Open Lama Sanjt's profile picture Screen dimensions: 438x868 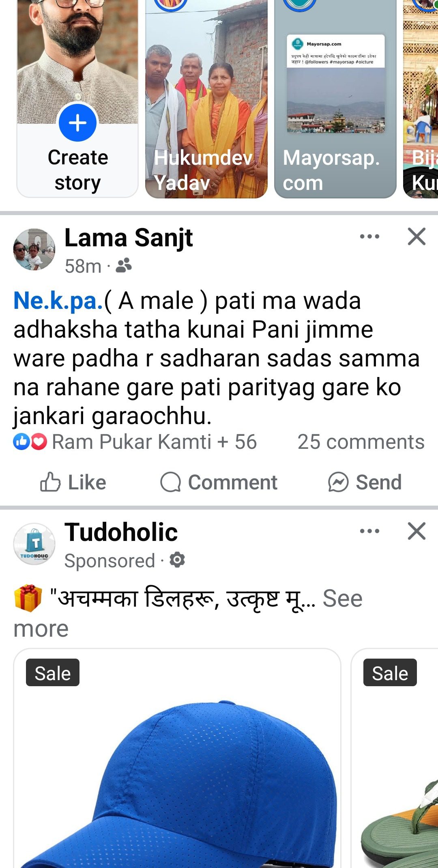[x=34, y=249]
